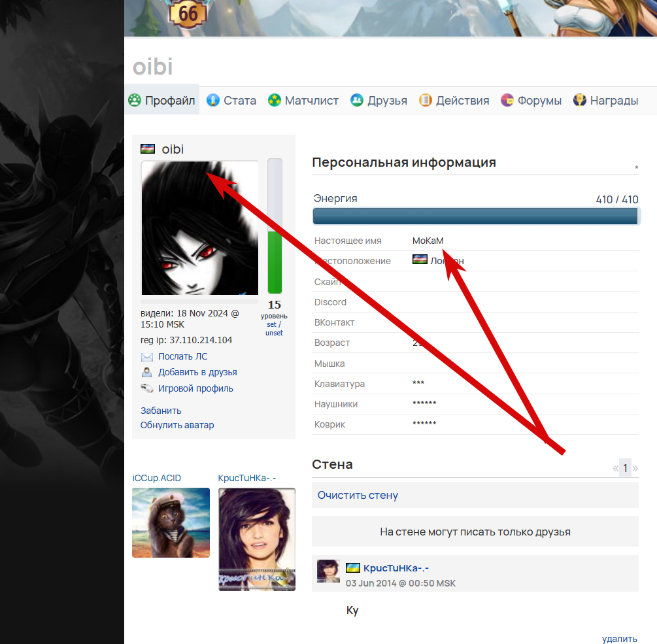Viewport: 657px width, 644px height.
Task: Go to the Друзья tab
Action: tap(379, 101)
